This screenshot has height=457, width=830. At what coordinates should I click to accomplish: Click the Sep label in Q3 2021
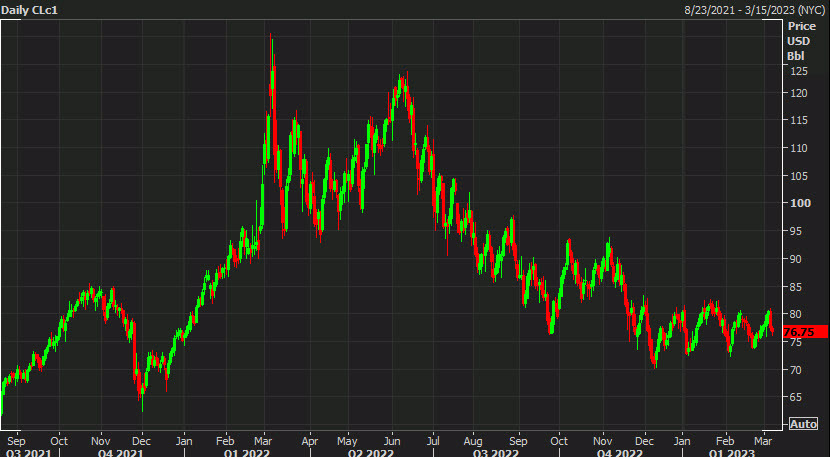[x=17, y=441]
